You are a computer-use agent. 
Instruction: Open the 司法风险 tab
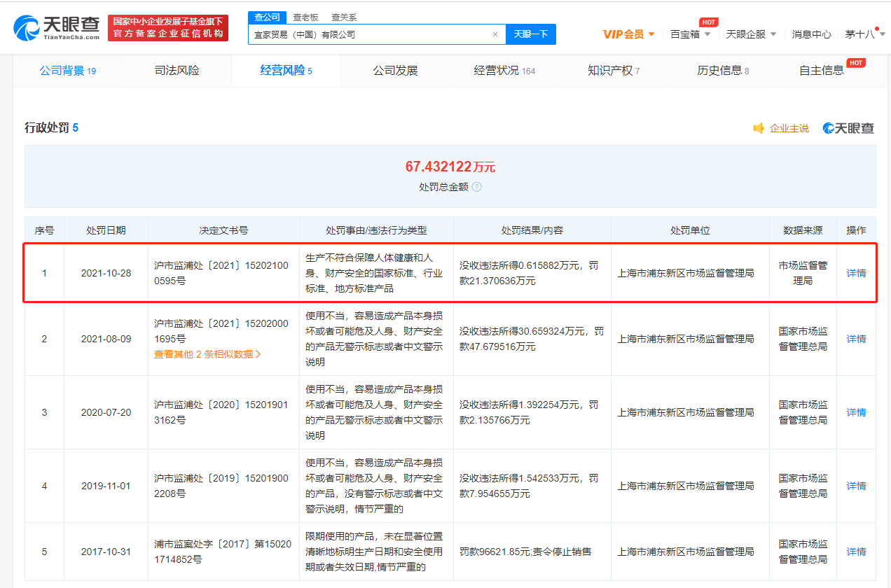click(x=177, y=70)
